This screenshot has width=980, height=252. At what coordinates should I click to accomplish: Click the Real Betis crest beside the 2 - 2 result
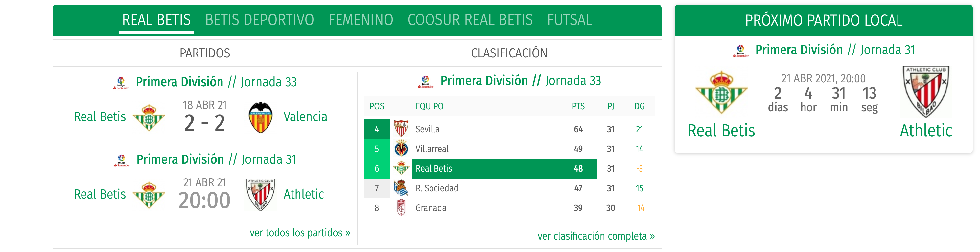[149, 117]
